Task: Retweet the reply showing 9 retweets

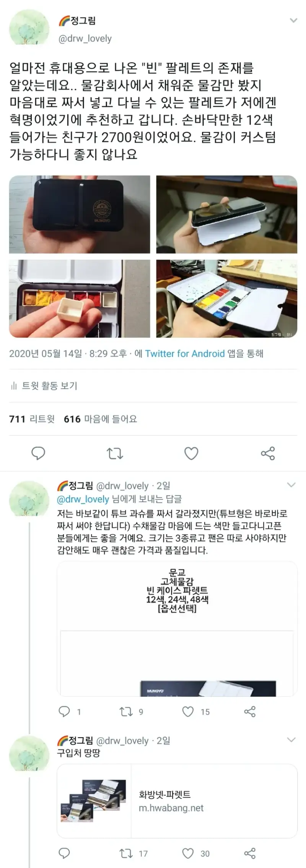Action: tap(126, 712)
